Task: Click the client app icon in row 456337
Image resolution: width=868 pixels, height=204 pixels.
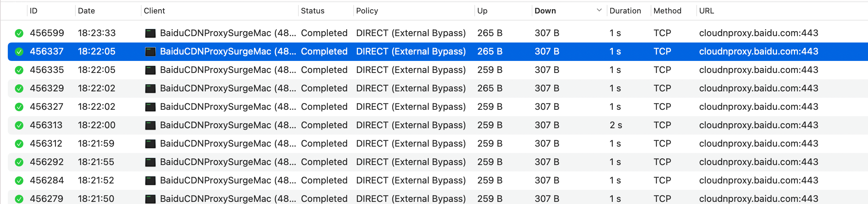Action: 150,52
